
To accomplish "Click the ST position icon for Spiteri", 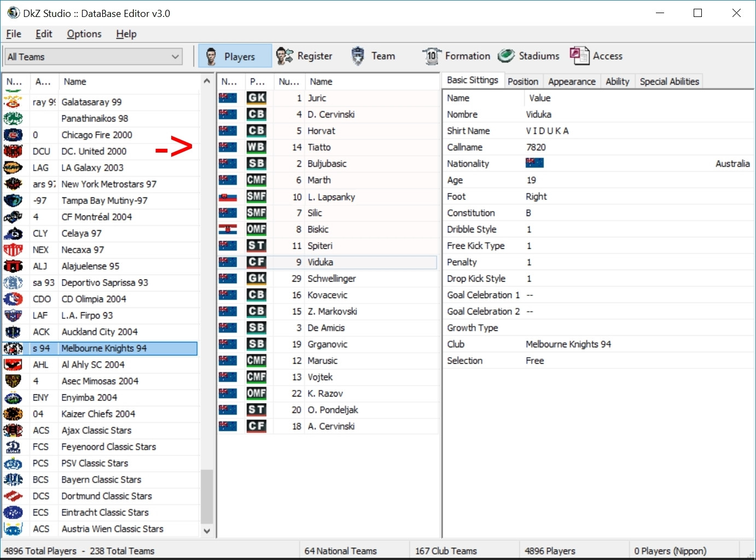I will point(256,246).
